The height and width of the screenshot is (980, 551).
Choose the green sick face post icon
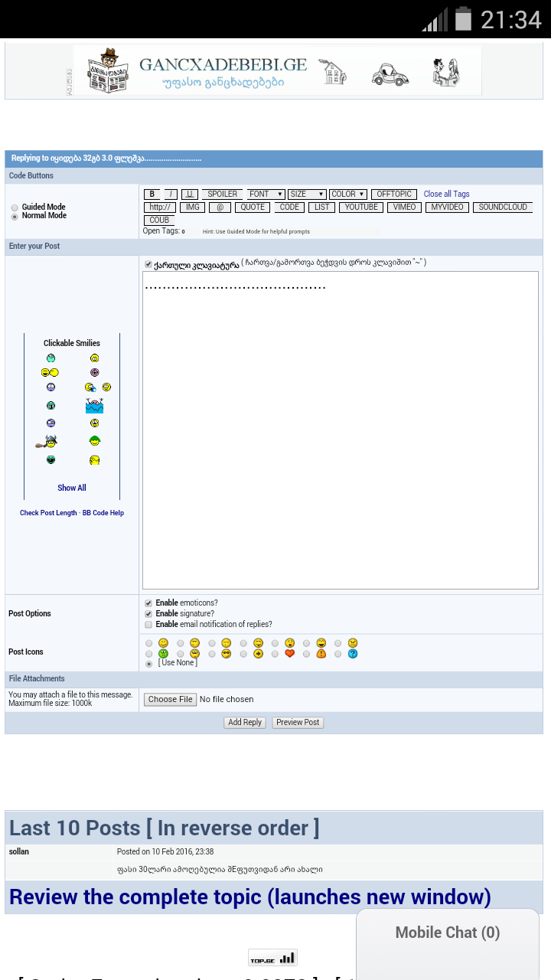tap(163, 654)
